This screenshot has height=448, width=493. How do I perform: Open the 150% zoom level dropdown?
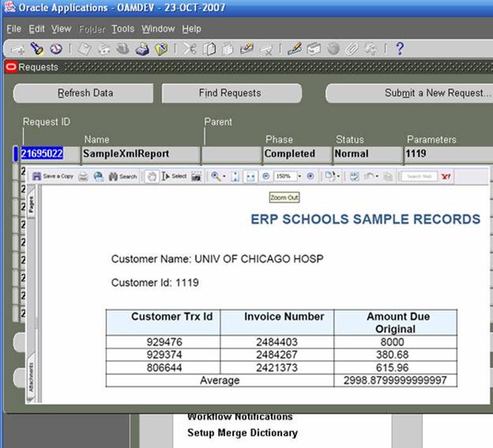point(300,176)
